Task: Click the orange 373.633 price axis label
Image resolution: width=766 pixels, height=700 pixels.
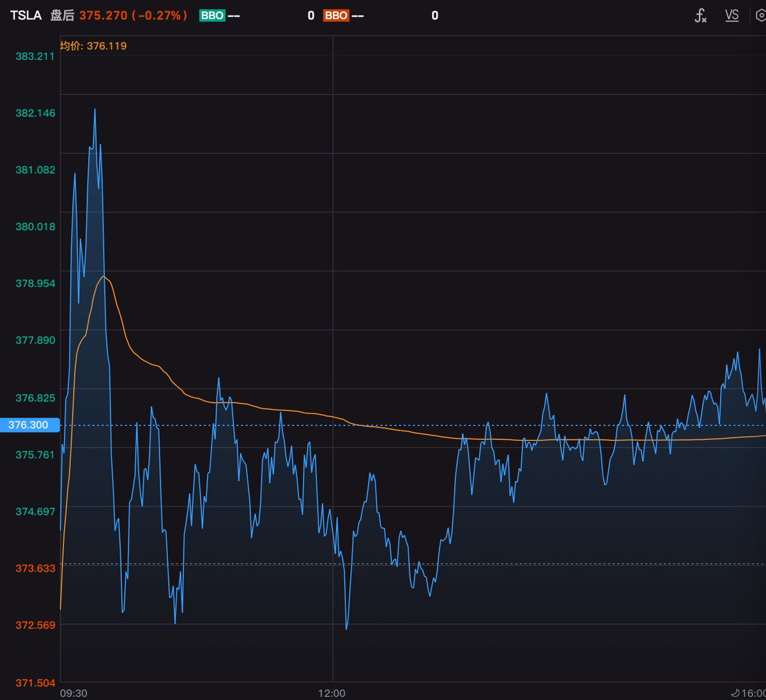Action: pos(35,568)
